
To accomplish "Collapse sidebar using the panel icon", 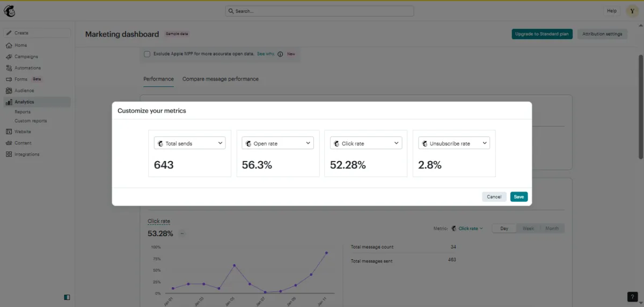I will (67, 297).
